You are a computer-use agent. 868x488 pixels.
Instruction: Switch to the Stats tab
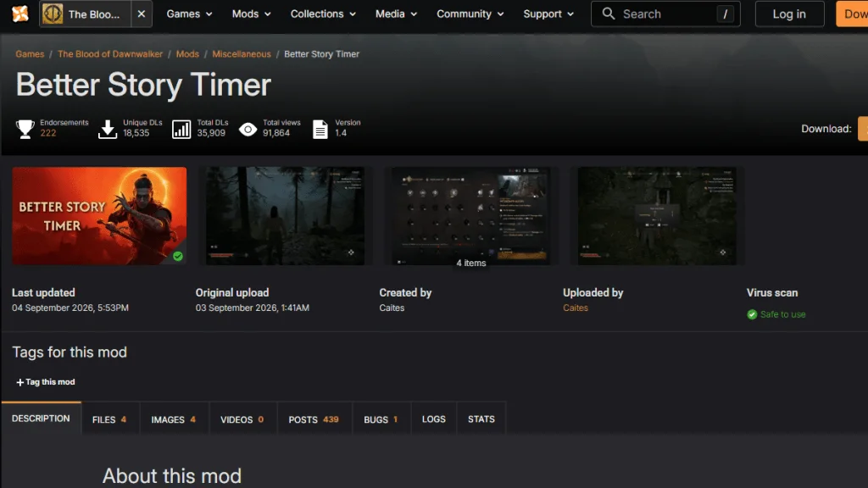481,419
